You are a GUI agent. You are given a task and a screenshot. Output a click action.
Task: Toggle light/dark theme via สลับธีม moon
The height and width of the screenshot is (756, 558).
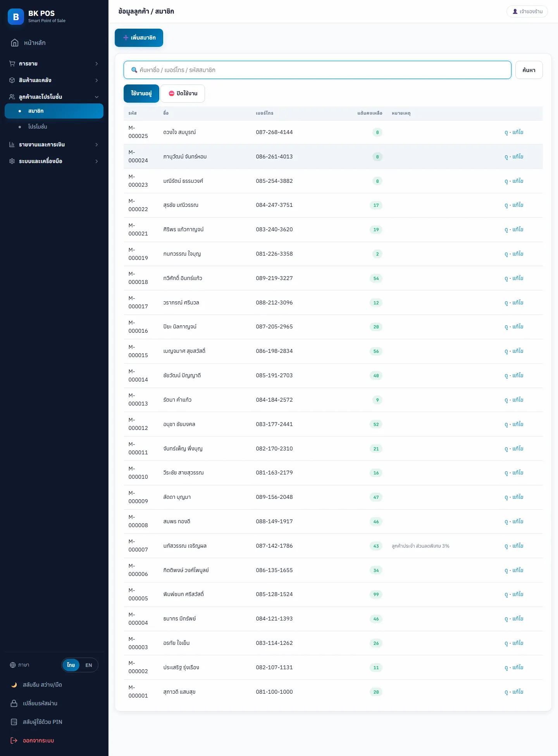14,685
